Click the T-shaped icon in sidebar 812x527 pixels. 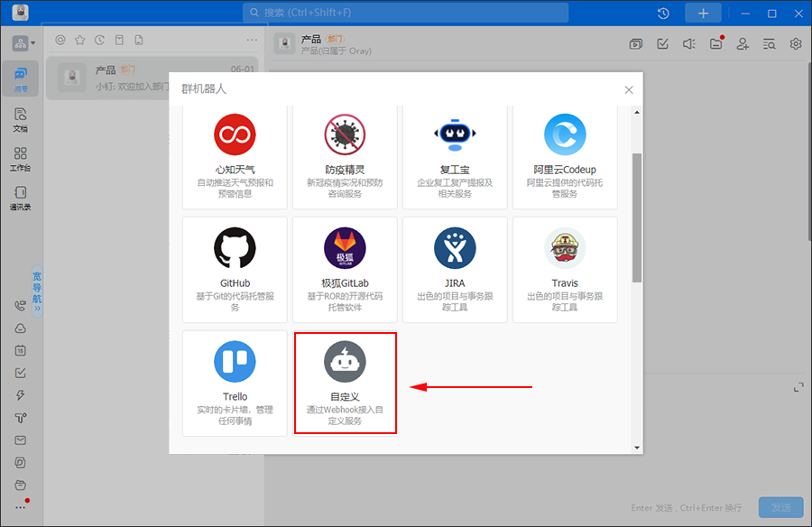point(20,418)
